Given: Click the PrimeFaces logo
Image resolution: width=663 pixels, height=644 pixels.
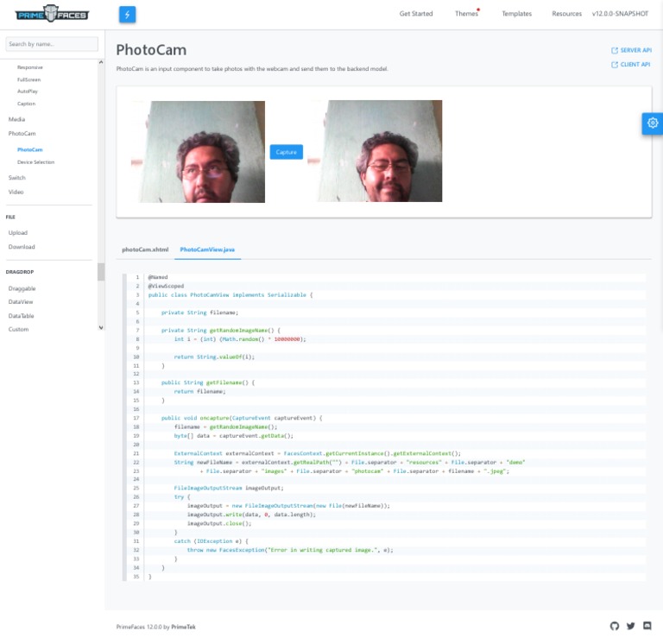Looking at the screenshot, I should [x=52, y=15].
